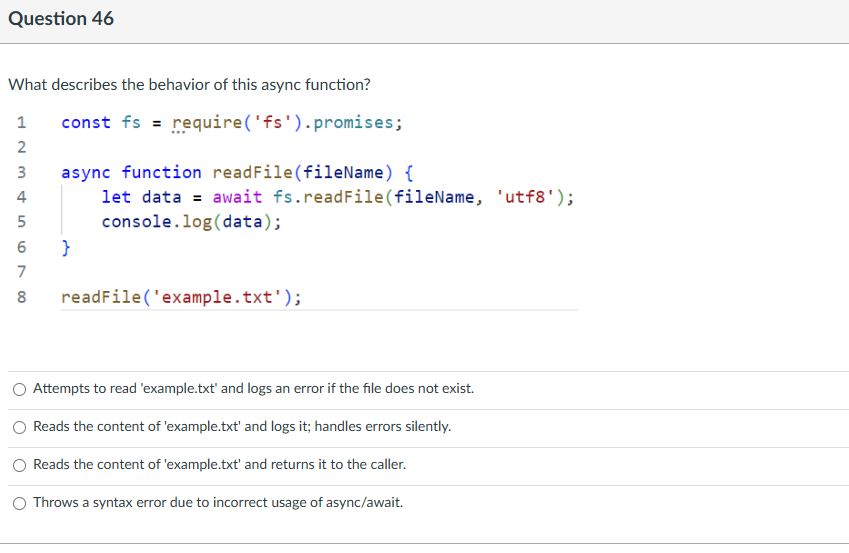Select radio for 'returns it to the caller' answer
Screen dimensions: 849x553
tap(19, 465)
